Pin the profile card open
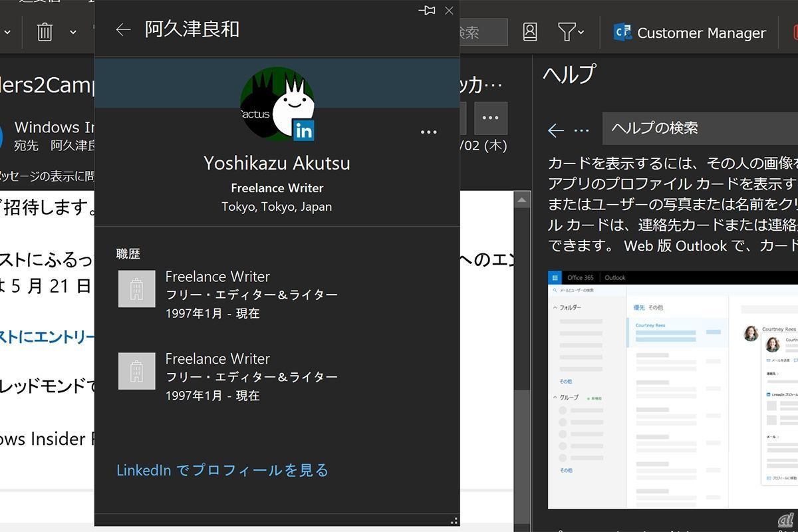Viewport: 798px width, 532px height. click(427, 10)
